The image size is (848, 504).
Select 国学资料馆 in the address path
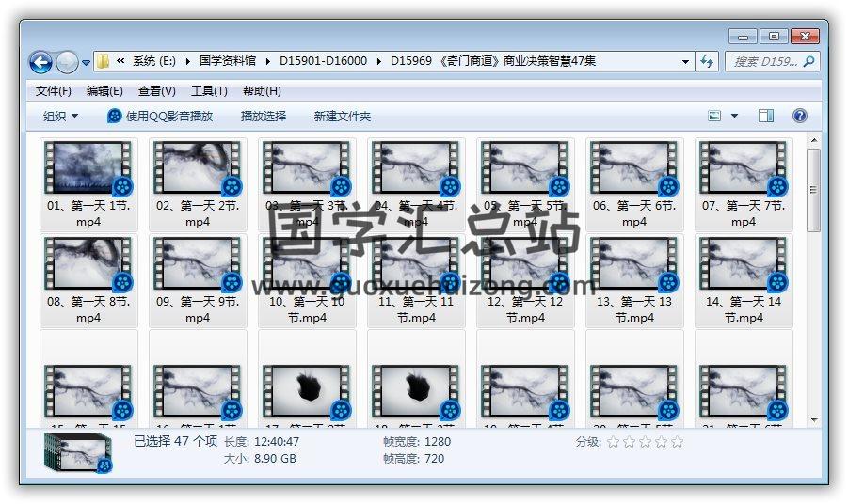pyautogui.click(x=227, y=61)
